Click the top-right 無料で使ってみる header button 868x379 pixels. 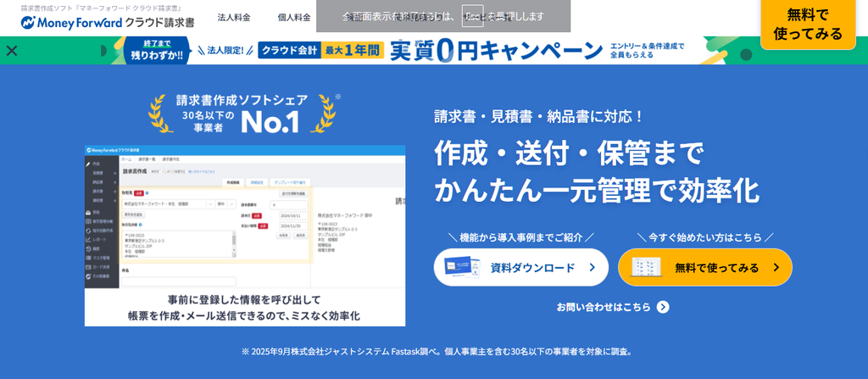(808, 25)
